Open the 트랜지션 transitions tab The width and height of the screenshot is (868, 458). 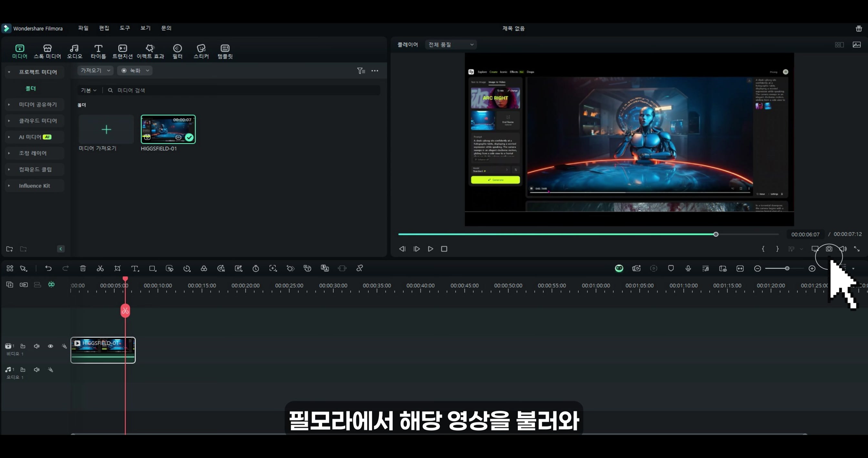(122, 51)
